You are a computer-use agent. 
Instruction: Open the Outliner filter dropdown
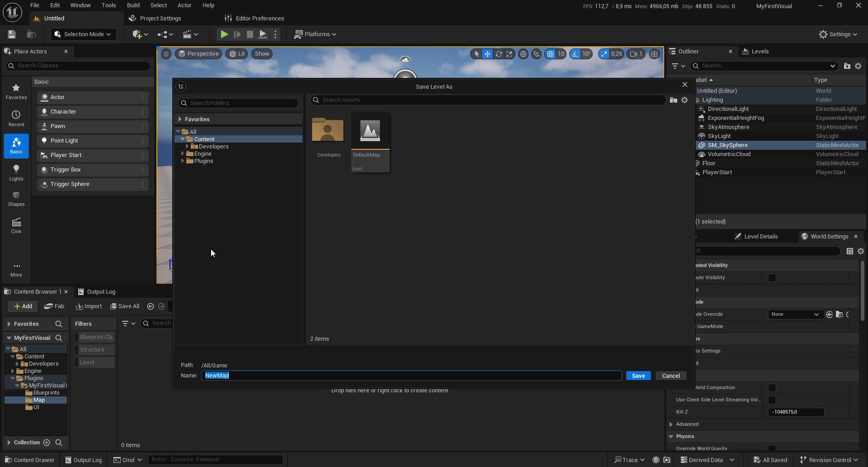678,66
